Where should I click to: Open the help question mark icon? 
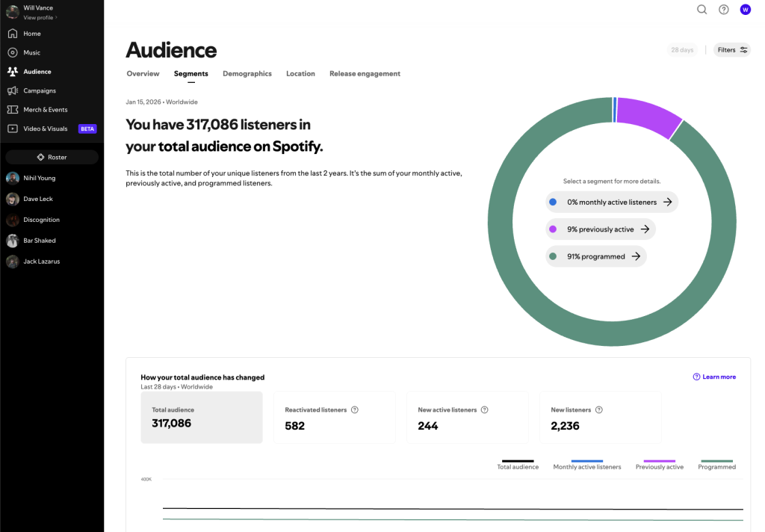pyautogui.click(x=723, y=10)
